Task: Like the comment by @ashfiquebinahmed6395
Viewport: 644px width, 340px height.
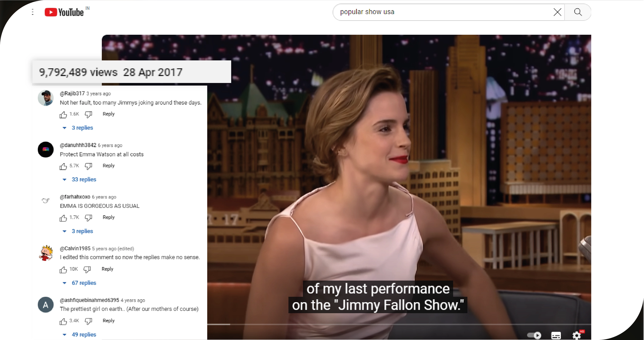Action: (63, 321)
